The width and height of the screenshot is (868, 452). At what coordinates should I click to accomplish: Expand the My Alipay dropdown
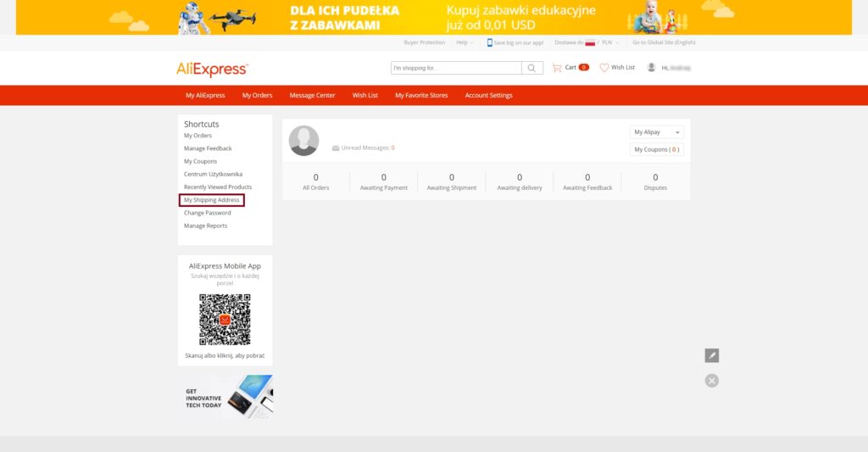(x=657, y=132)
